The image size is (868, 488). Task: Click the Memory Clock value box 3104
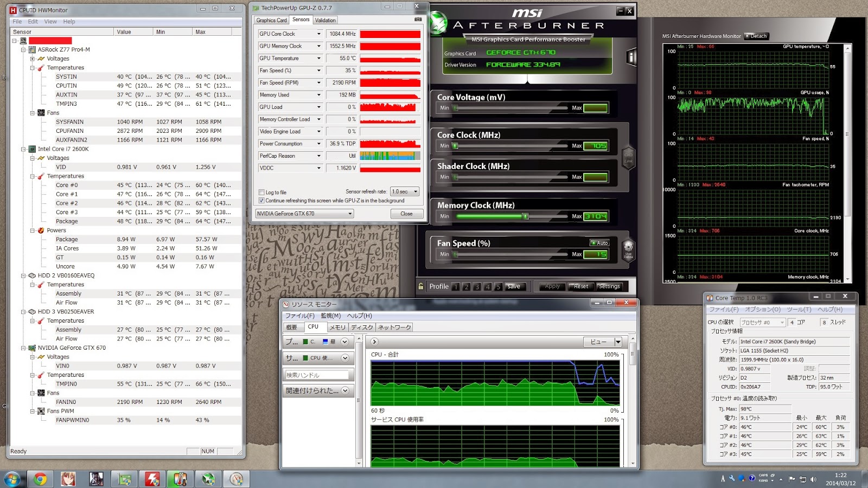(x=596, y=216)
